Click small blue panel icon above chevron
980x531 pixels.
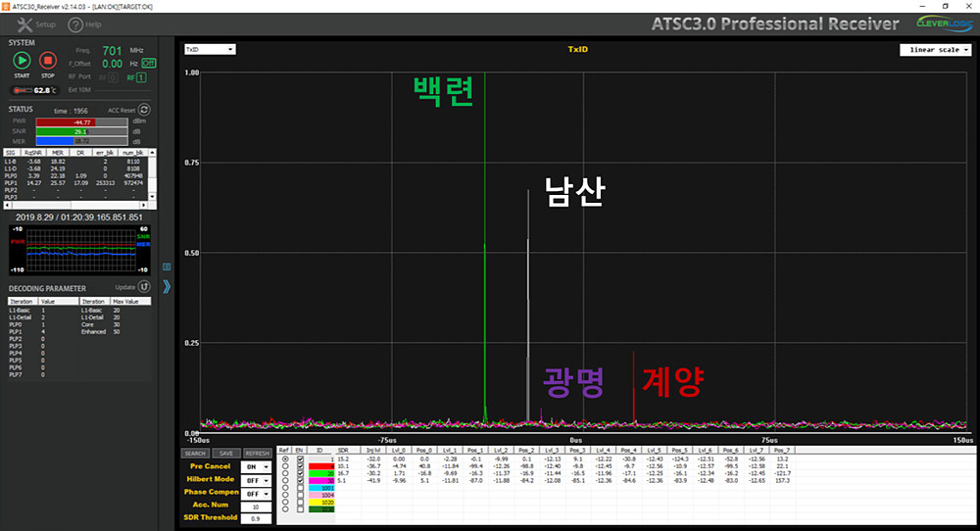pyautogui.click(x=167, y=266)
